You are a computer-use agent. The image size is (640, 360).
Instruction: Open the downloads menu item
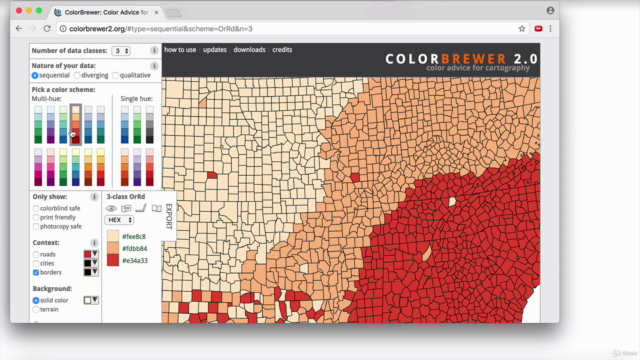pyautogui.click(x=249, y=50)
